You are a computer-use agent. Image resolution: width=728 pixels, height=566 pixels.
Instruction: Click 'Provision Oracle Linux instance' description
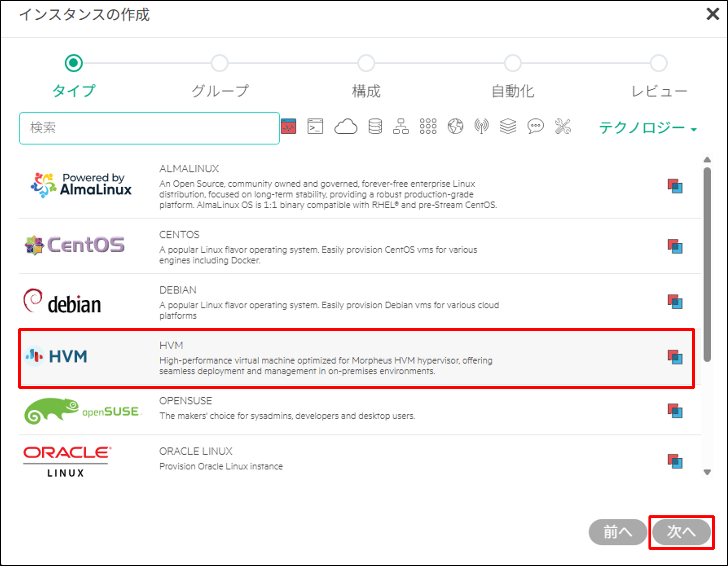tap(221, 466)
